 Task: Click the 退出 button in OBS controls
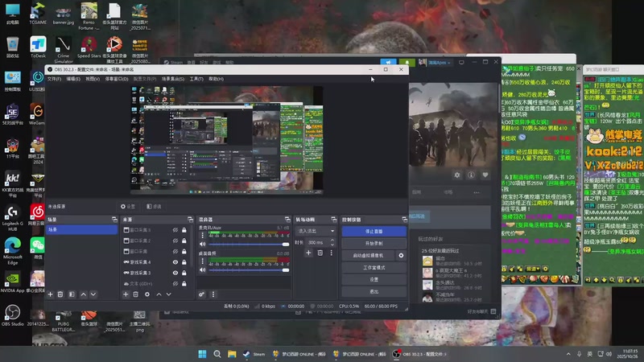374,291
